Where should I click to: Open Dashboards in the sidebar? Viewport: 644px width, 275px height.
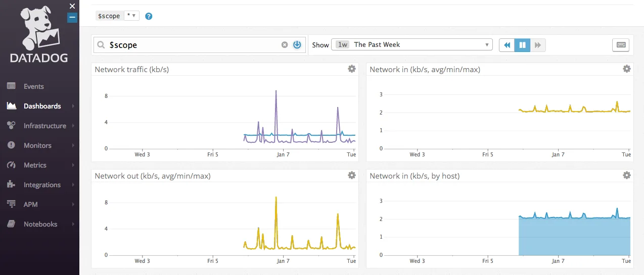point(42,106)
